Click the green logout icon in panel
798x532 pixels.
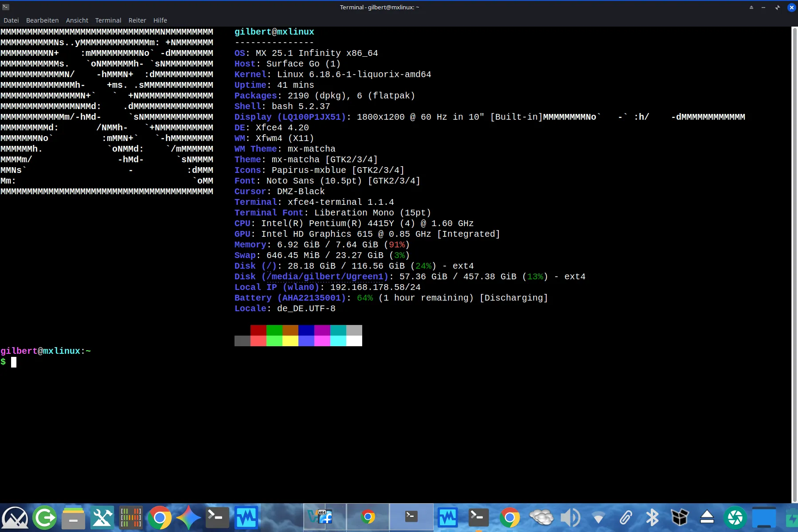pos(44,517)
